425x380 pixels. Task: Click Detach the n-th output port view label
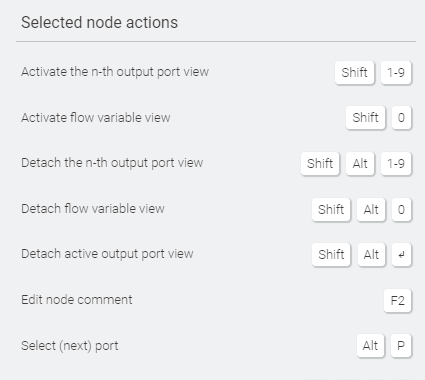pyautogui.click(x=112, y=163)
